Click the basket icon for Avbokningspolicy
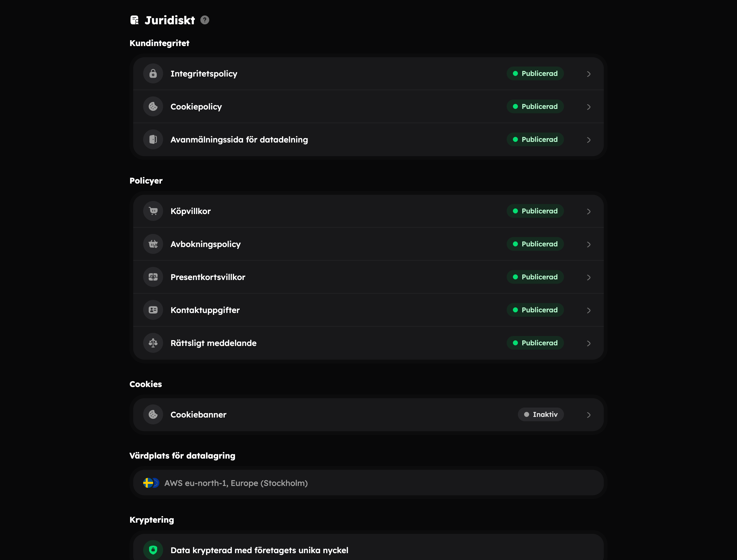Viewport: 737px width, 560px height. coord(153,244)
